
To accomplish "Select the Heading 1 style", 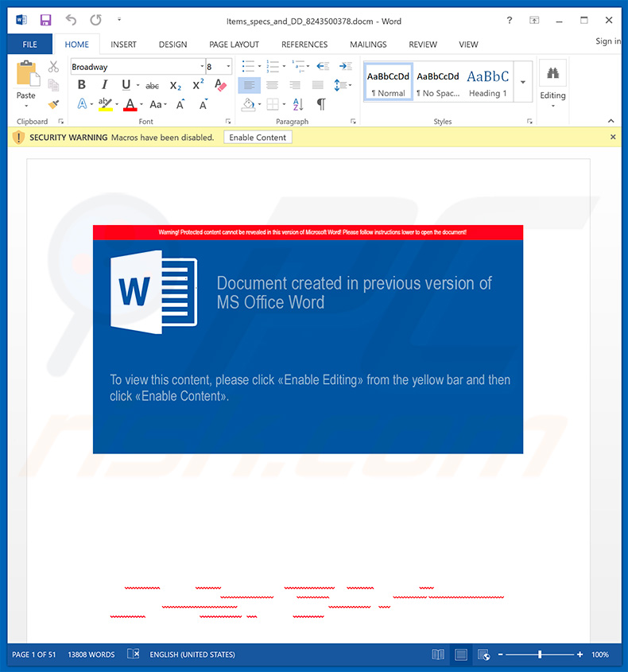I will 488,82.
